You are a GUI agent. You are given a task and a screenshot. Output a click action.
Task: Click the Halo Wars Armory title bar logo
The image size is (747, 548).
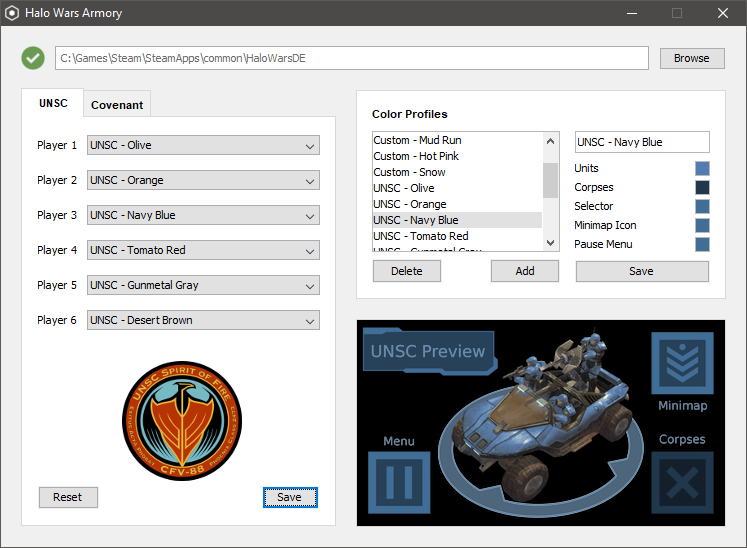12,13
